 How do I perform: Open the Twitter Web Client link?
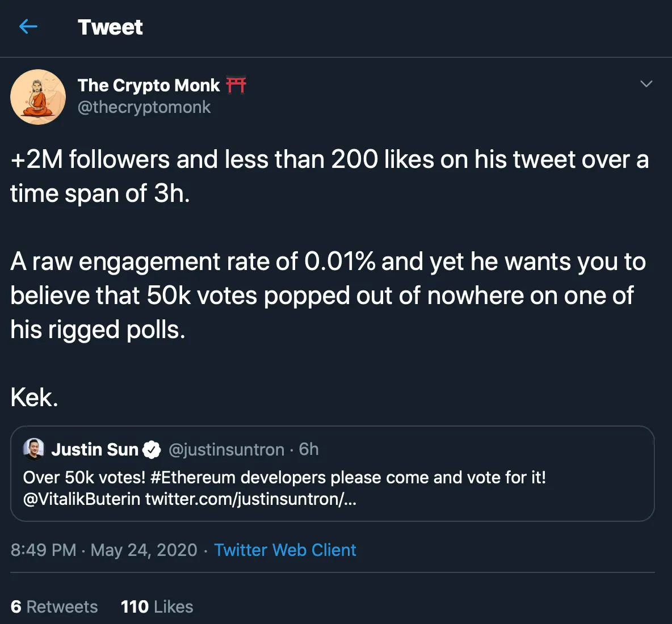[285, 550]
